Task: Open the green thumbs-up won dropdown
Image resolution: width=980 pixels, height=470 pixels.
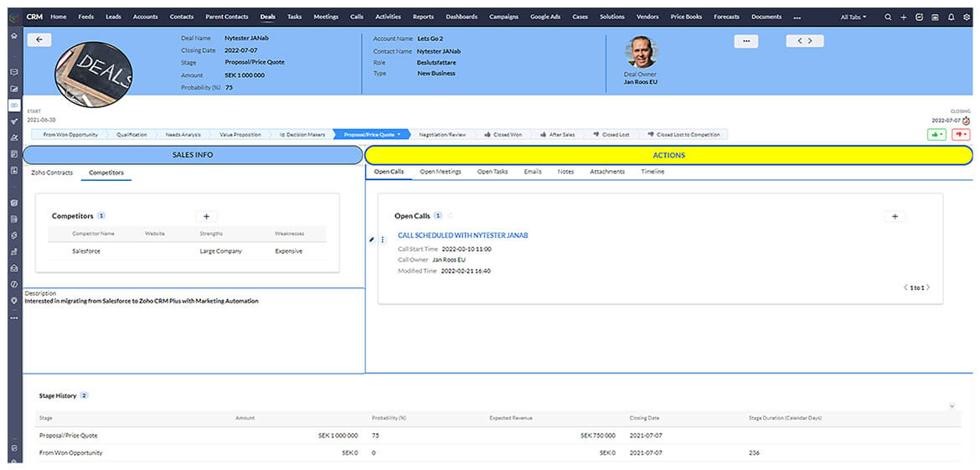Action: pos(936,134)
